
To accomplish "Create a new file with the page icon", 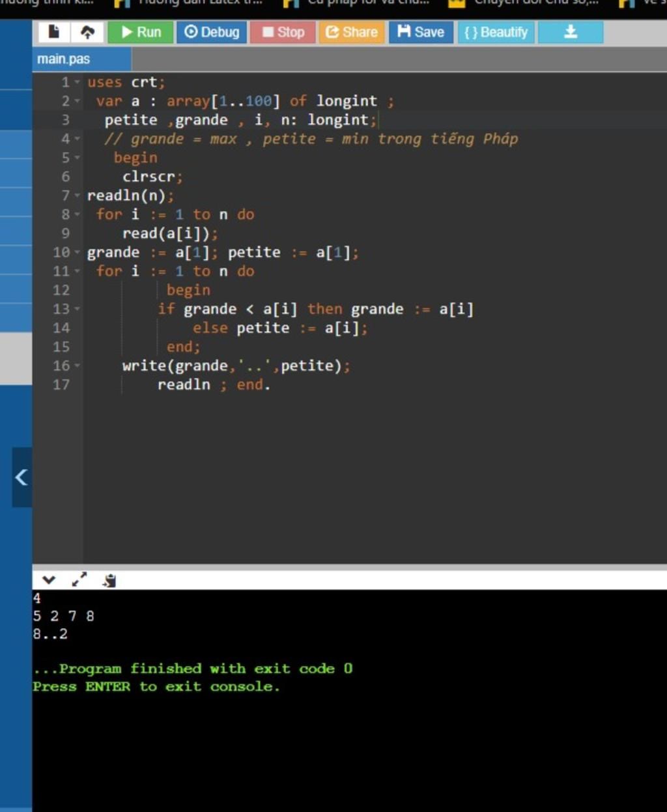I will click(54, 32).
